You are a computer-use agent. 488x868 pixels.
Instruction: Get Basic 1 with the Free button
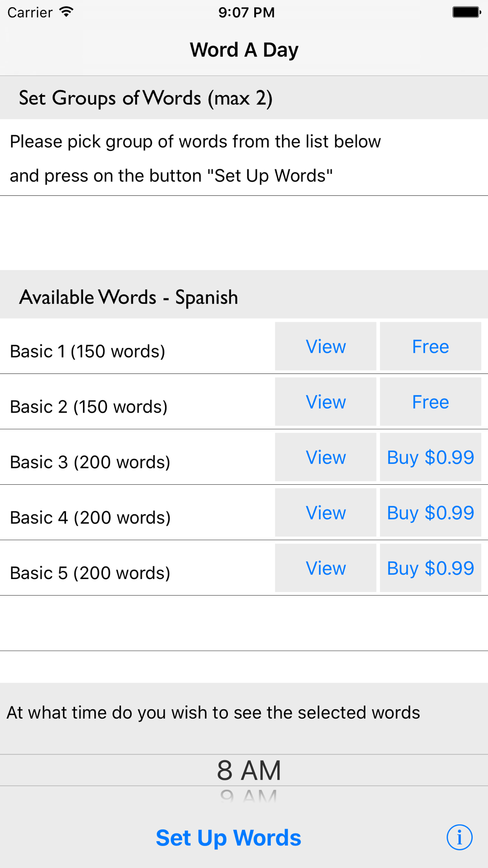[430, 347]
